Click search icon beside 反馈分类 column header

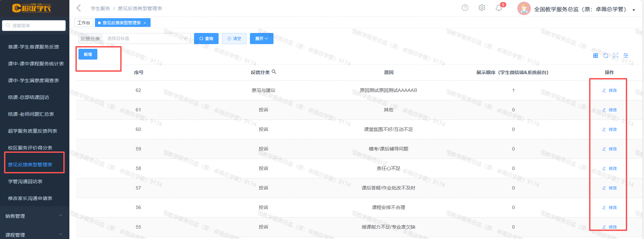coord(274,72)
